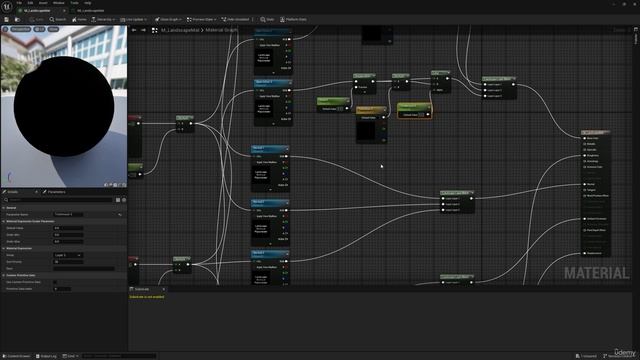Toggle Hide Unrelated in toolbar
The width and height of the screenshot is (640, 360).
pos(236,19)
